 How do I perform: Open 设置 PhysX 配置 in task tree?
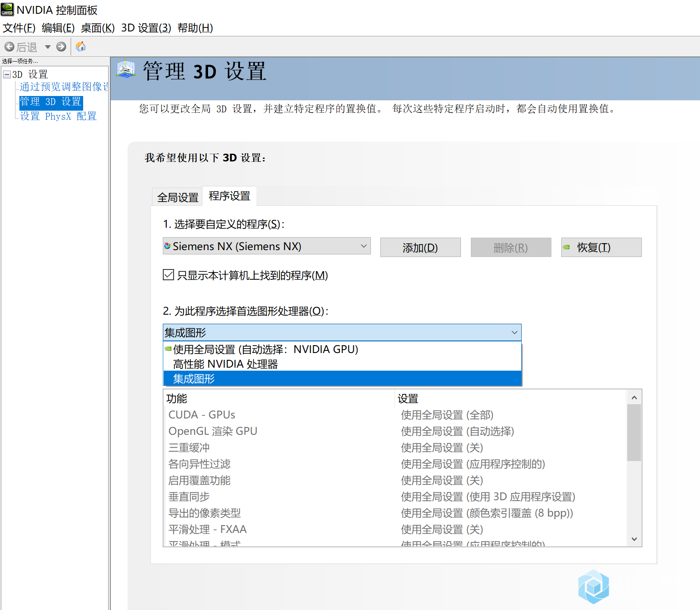(x=58, y=116)
